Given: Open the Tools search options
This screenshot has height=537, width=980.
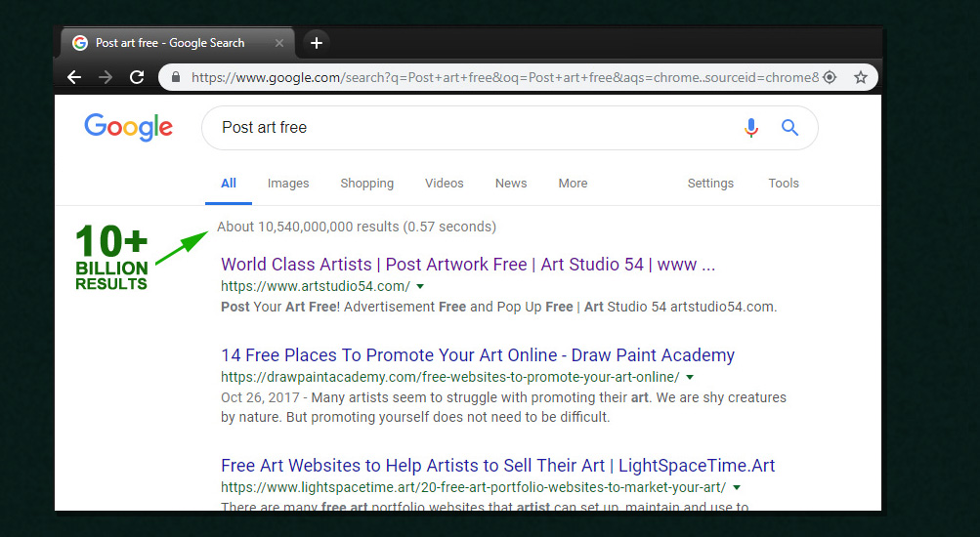Looking at the screenshot, I should coord(783,184).
